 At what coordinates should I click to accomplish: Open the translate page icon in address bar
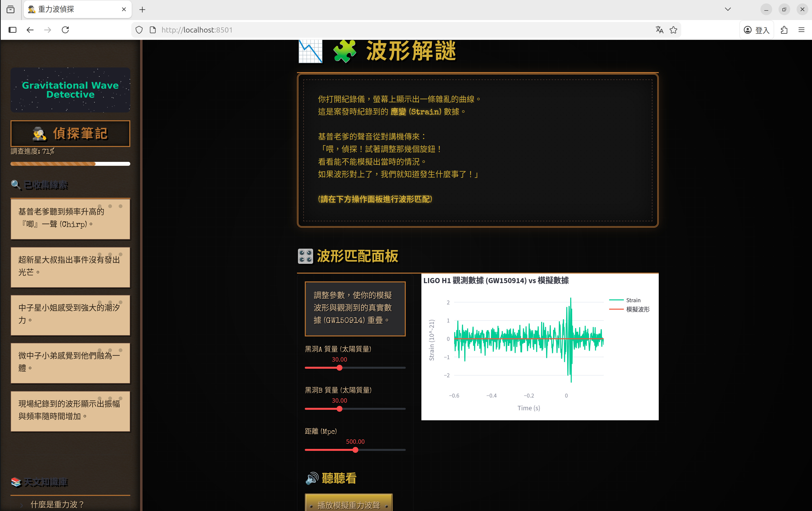coord(659,30)
